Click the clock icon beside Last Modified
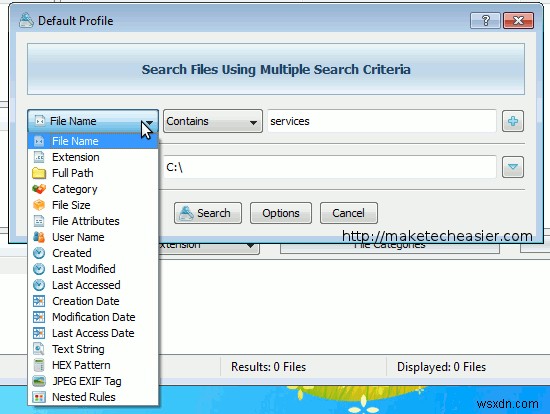The height and width of the screenshot is (414, 550). (x=39, y=269)
